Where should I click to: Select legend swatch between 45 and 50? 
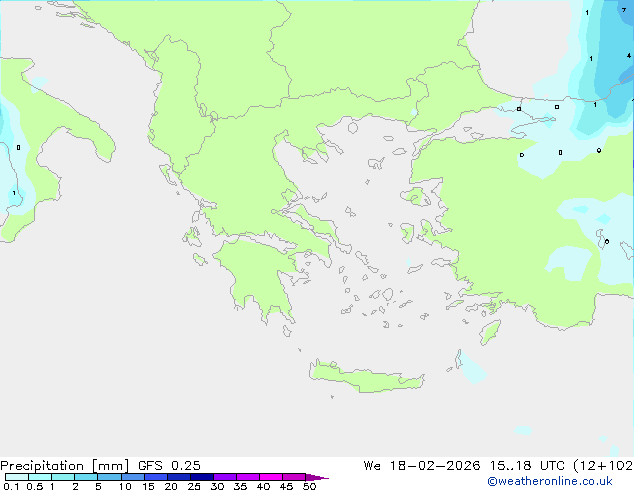pyautogui.click(x=294, y=477)
